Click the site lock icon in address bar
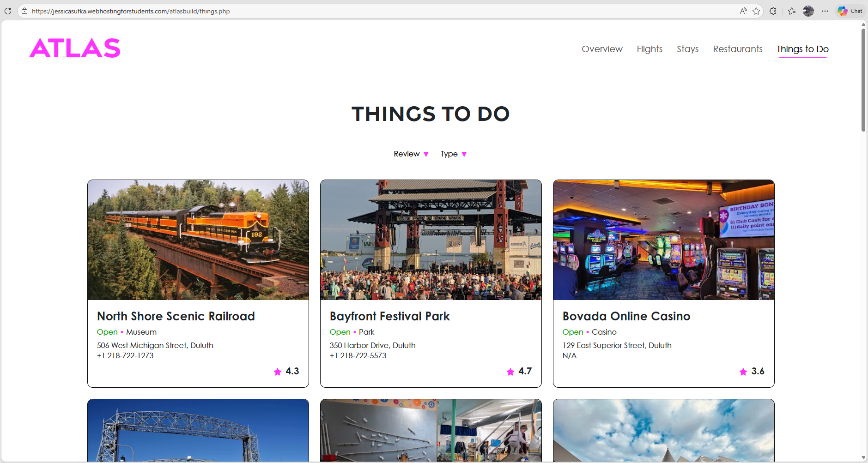Viewport: 868px width, 463px height. point(24,11)
